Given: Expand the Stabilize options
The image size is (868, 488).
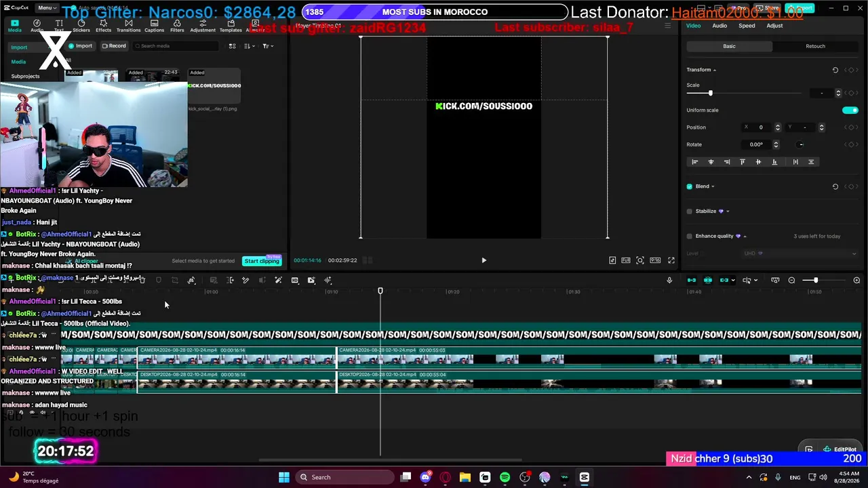Looking at the screenshot, I should [x=728, y=211].
